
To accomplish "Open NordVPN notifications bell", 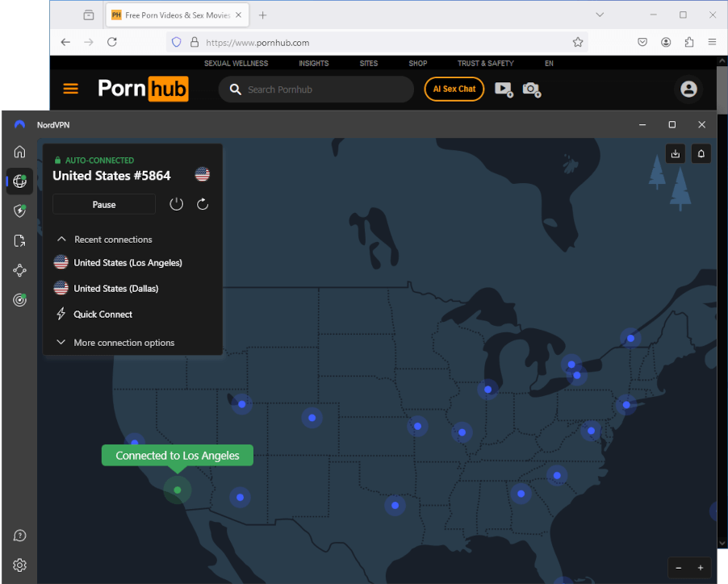I will pos(701,153).
